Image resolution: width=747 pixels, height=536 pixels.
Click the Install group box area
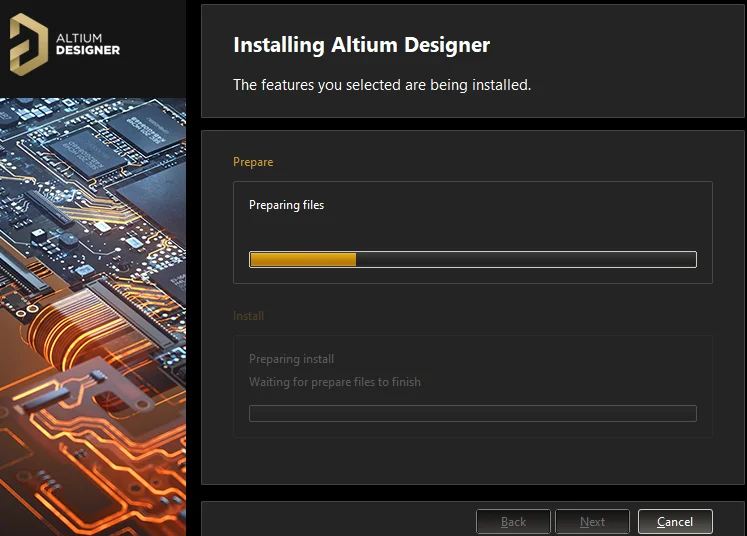(473, 386)
